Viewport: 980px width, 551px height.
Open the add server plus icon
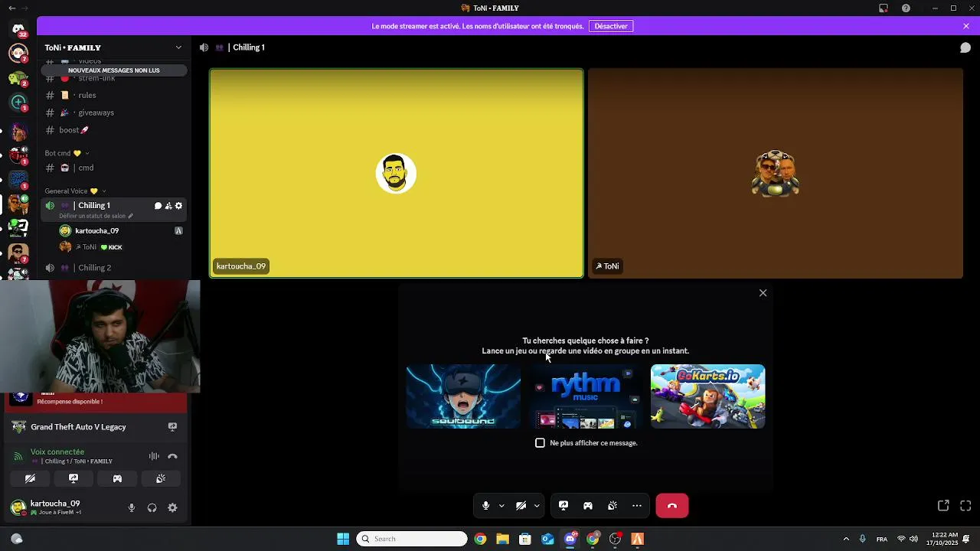point(18,102)
